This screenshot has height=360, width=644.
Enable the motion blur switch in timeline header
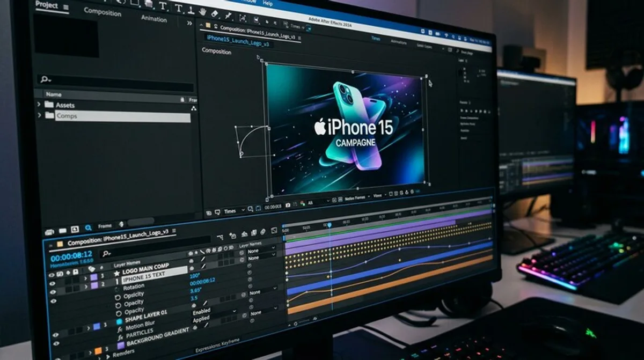[x=263, y=232]
